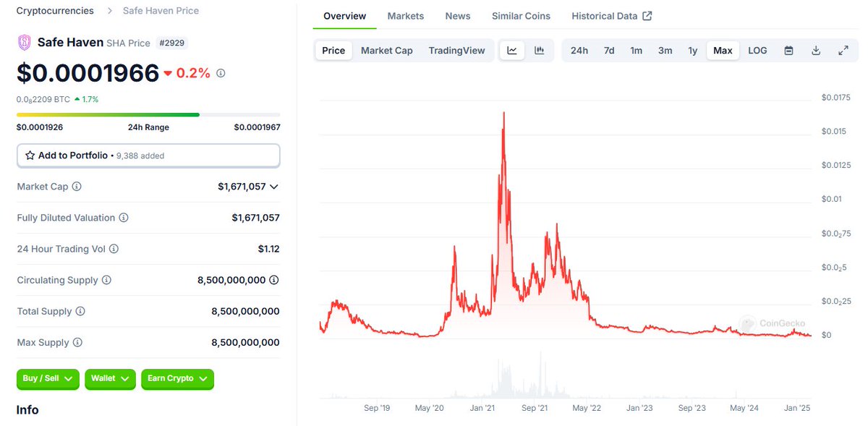Click the external link icon by Historical Data

[647, 16]
